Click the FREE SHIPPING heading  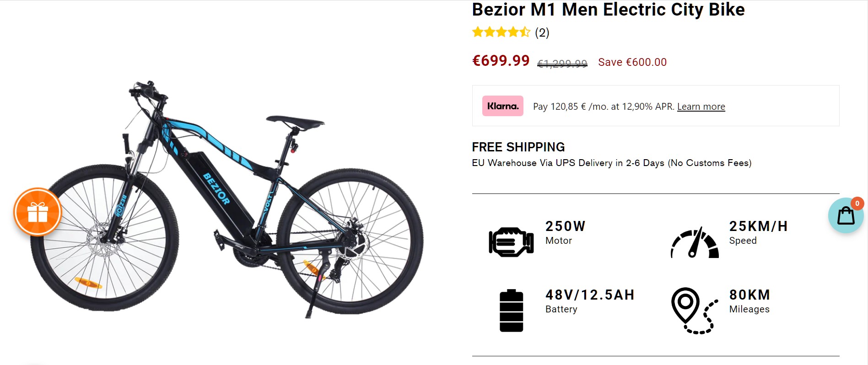pyautogui.click(x=518, y=147)
